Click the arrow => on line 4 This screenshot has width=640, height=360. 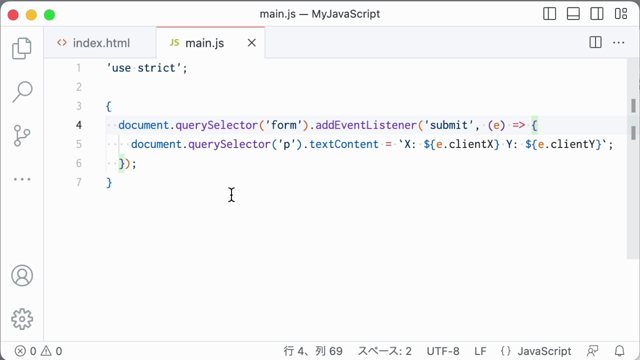tap(518, 125)
